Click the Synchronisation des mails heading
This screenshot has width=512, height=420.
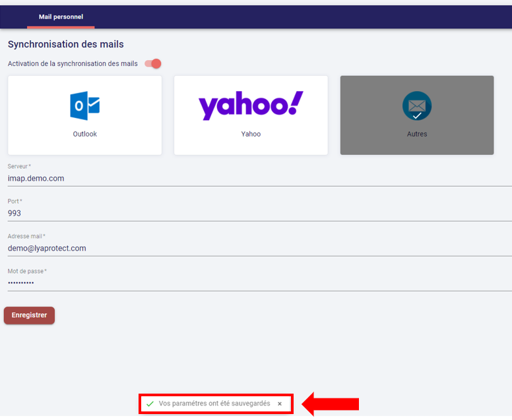tap(66, 44)
